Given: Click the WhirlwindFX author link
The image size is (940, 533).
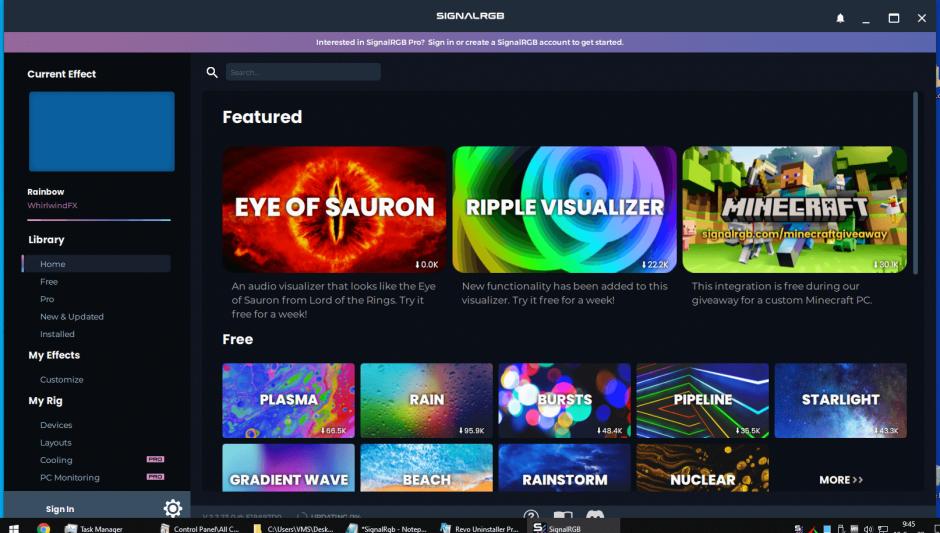Looking at the screenshot, I should (52, 206).
